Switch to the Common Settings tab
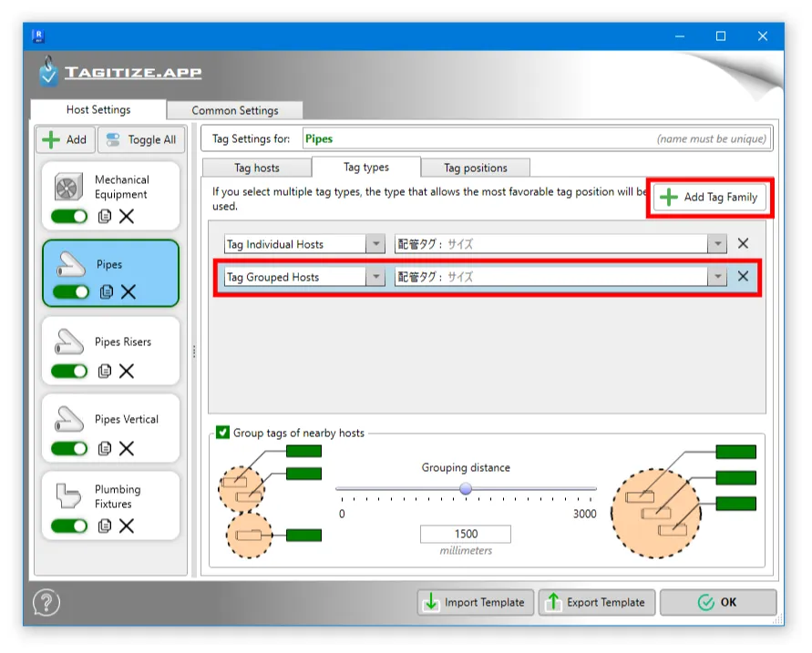The image size is (812, 653). 235,110
